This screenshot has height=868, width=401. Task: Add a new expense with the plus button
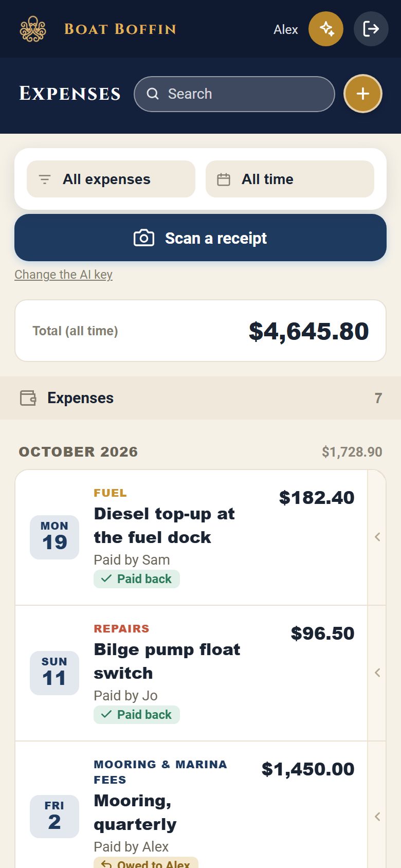(x=363, y=94)
